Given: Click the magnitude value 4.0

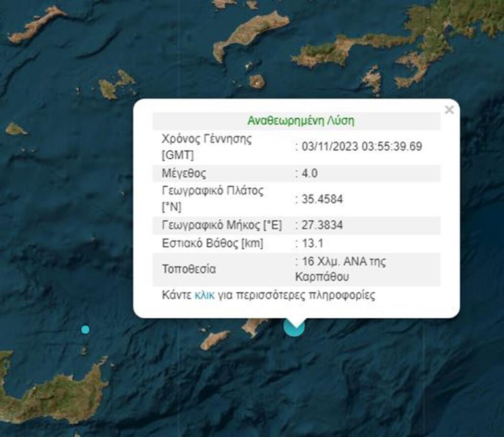Looking at the screenshot, I should tap(310, 173).
